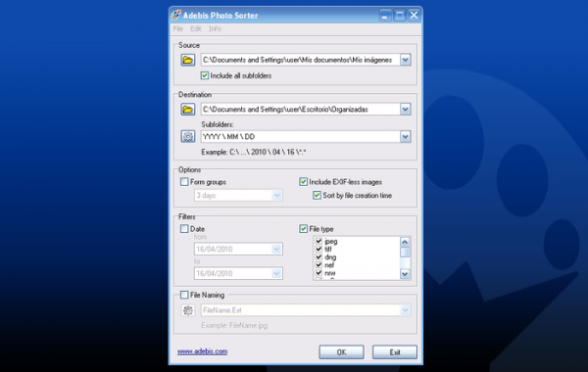Open the from date dropdown
The height and width of the screenshot is (372, 588).
click(276, 249)
